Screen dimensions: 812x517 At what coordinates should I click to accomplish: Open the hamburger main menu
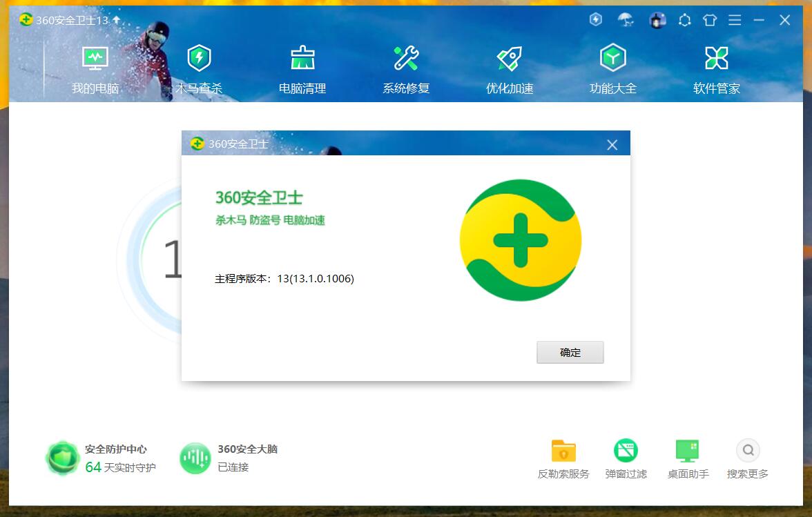coord(735,20)
